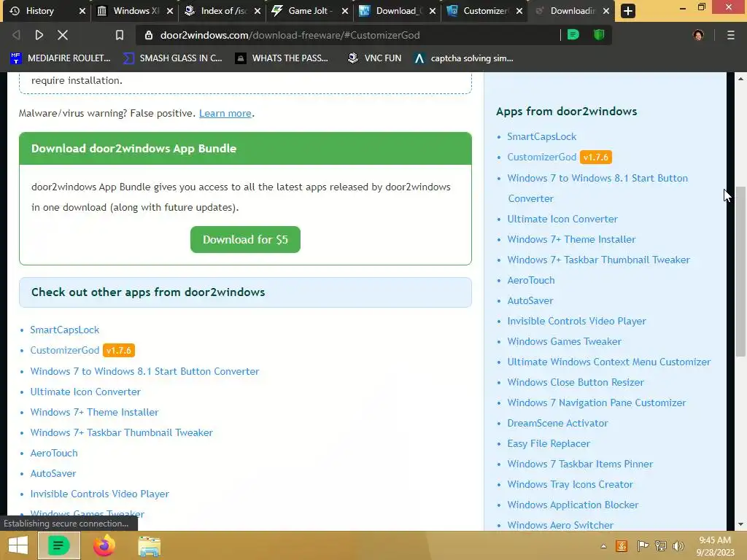747x560 pixels.
Task: Switch to the Downloading tab
Action: 572,11
